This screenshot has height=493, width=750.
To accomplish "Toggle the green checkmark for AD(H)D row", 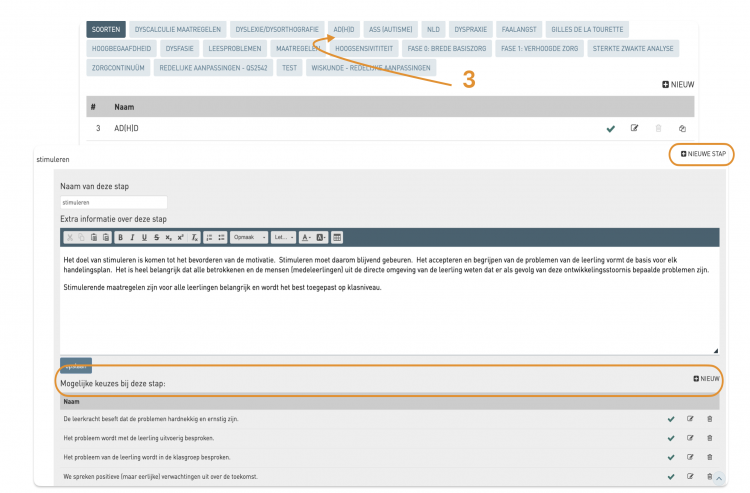I will tap(610, 128).
